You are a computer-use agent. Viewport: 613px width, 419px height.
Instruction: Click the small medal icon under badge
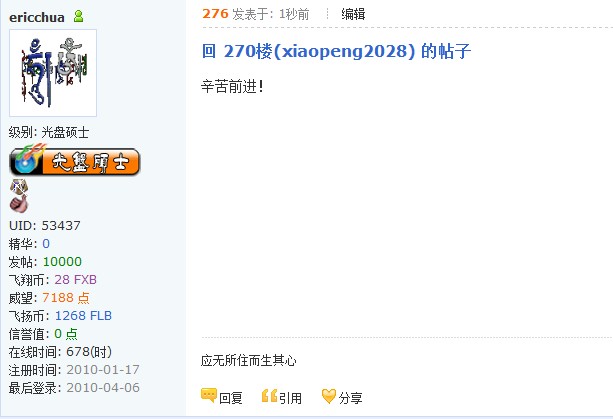[x=19, y=186]
